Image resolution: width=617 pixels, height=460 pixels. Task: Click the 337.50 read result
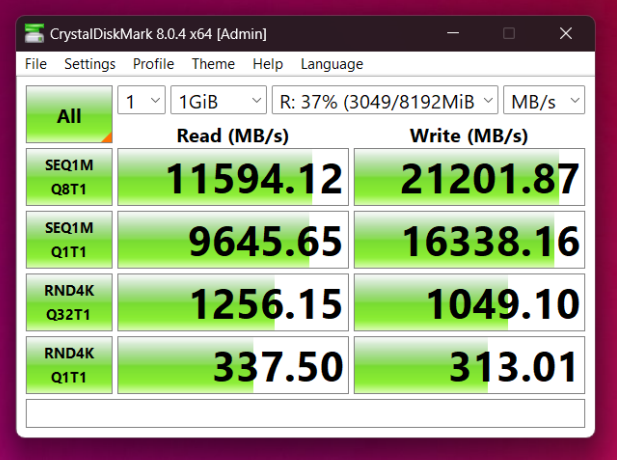click(233, 365)
